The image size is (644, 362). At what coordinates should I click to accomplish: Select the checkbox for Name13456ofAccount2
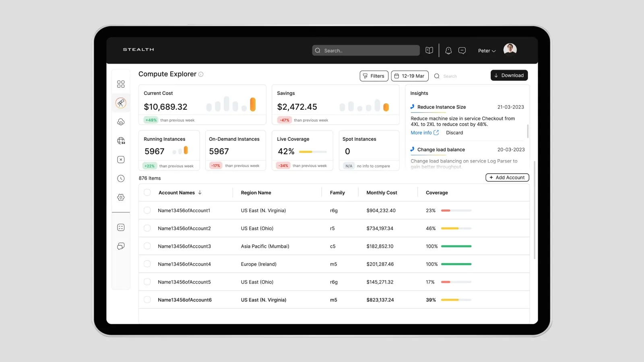147,228
